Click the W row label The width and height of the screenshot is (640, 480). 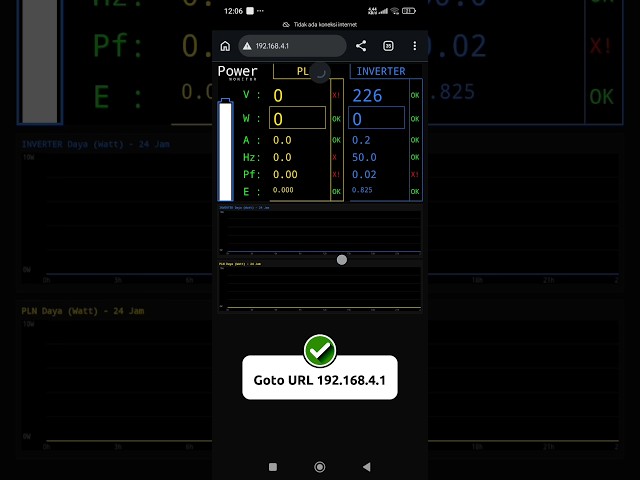pyautogui.click(x=251, y=118)
